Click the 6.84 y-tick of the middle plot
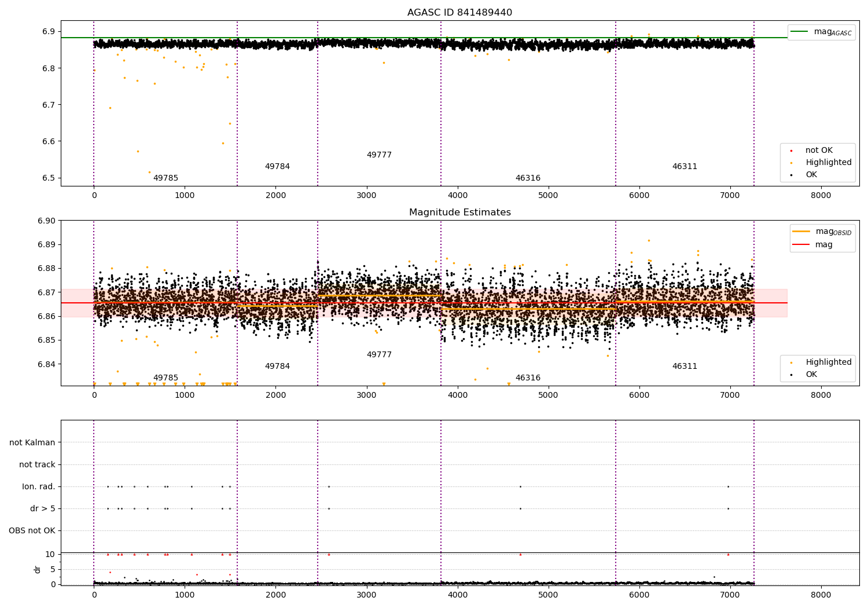The image size is (868, 608). (46, 364)
